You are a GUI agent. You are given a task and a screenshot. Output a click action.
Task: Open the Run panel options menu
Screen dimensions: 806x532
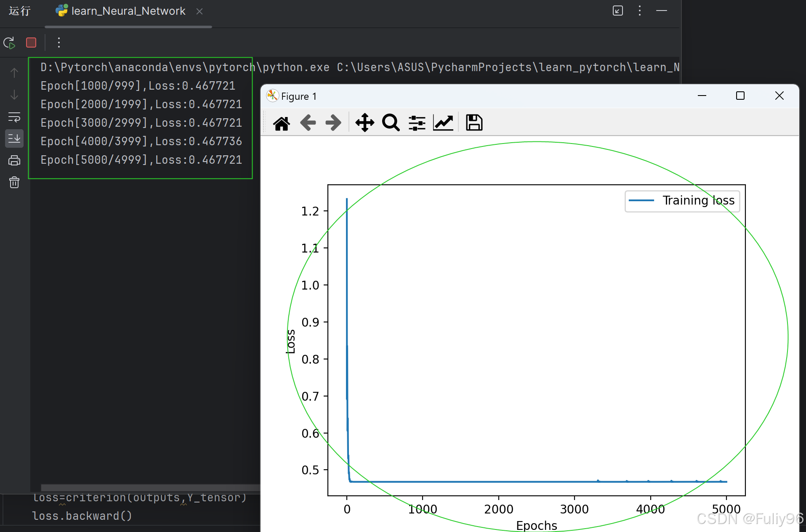pyautogui.click(x=640, y=11)
